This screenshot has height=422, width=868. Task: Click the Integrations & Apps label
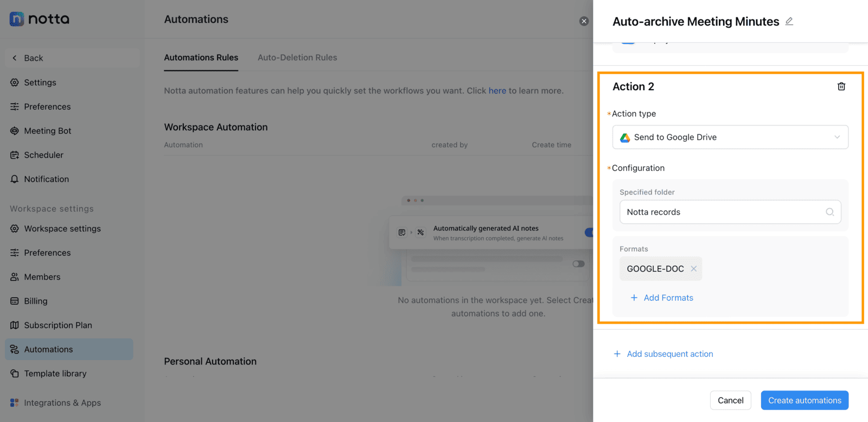[62, 403]
